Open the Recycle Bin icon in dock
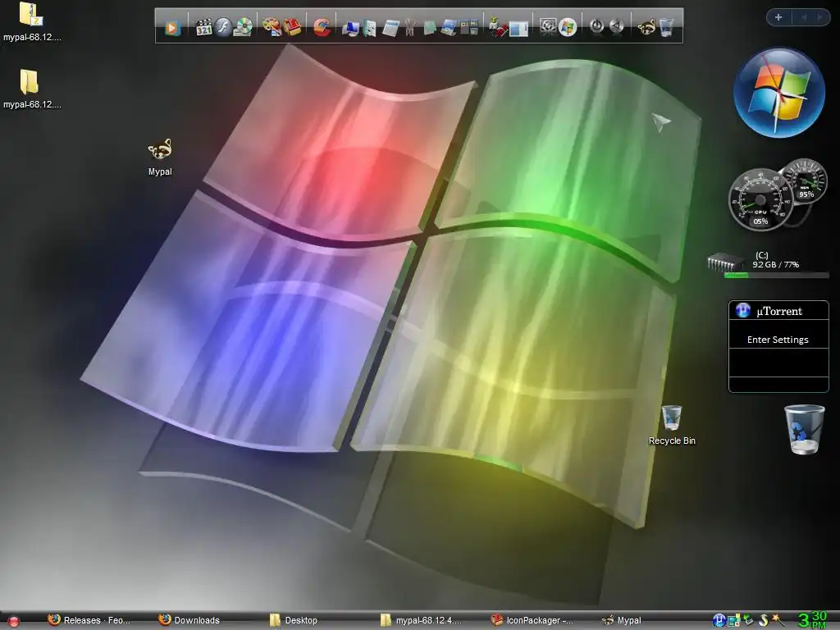This screenshot has height=630, width=840. click(666, 27)
